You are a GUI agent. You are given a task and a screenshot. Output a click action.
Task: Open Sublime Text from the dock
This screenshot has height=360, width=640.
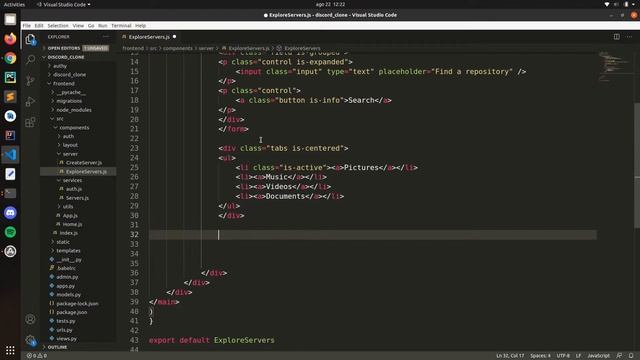10,97
